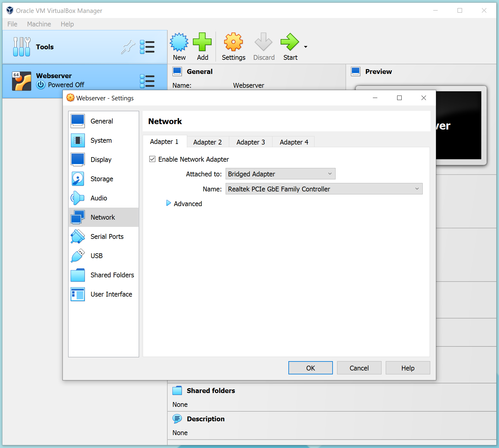The width and height of the screenshot is (499, 448).
Task: Open the Machine menu
Action: (x=39, y=24)
